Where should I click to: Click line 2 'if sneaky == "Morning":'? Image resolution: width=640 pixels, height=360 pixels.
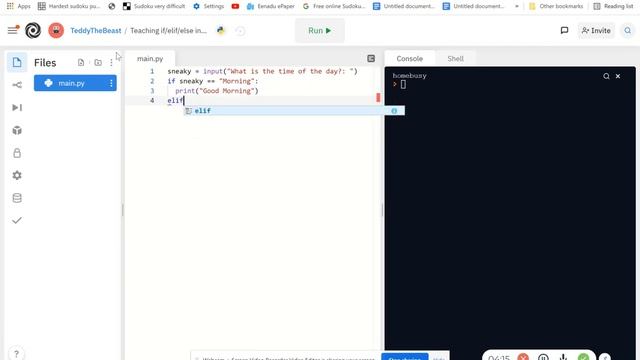pos(213,81)
